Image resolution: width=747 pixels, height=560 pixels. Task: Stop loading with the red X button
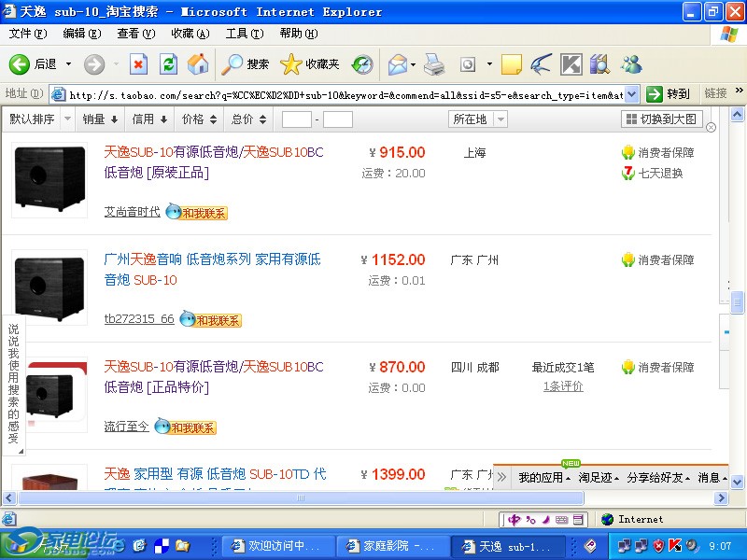coord(138,64)
